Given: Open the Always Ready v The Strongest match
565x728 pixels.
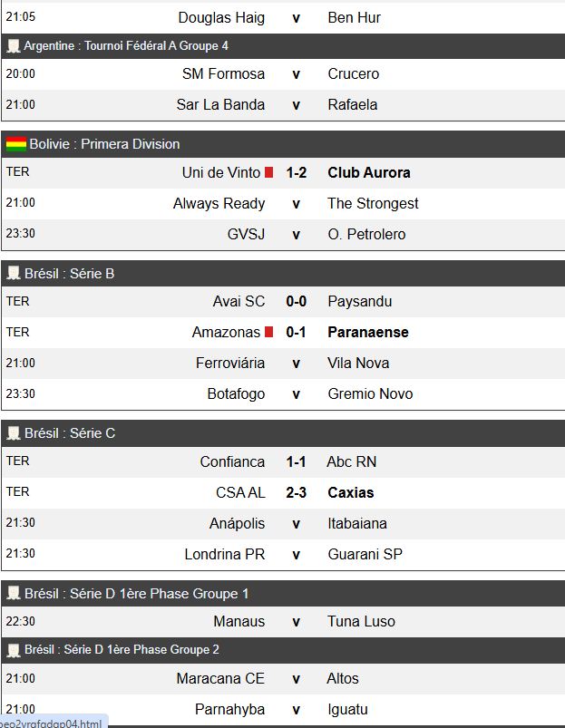Looking at the screenshot, I should point(296,203).
